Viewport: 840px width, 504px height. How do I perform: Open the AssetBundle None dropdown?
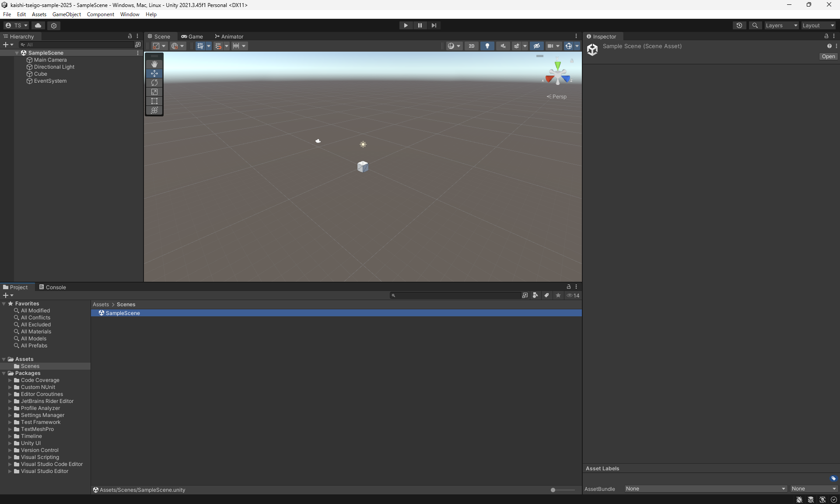tap(705, 489)
